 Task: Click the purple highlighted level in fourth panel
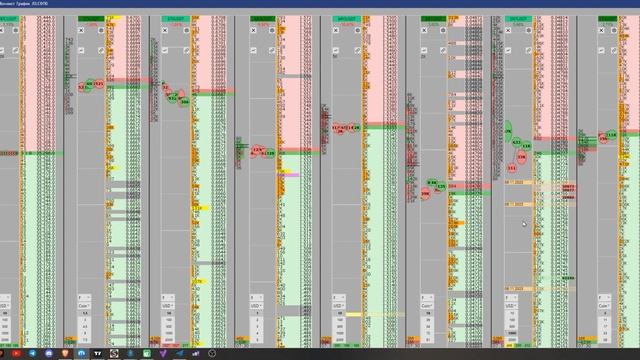click(288, 175)
